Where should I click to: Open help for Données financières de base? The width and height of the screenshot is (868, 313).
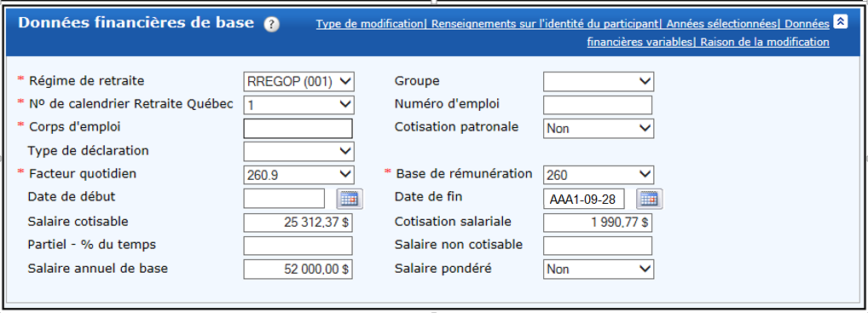[272, 25]
